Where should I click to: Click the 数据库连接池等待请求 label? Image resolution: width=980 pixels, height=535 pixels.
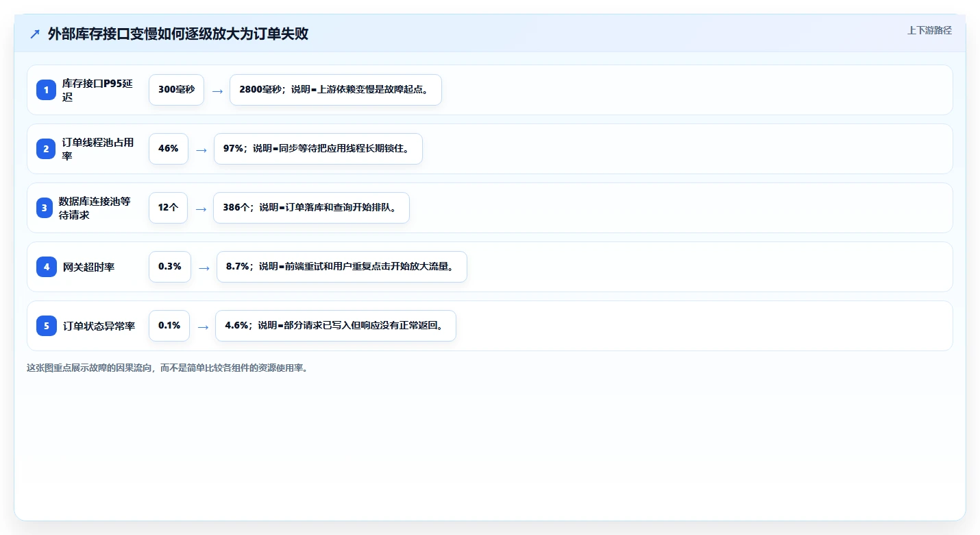pos(95,208)
